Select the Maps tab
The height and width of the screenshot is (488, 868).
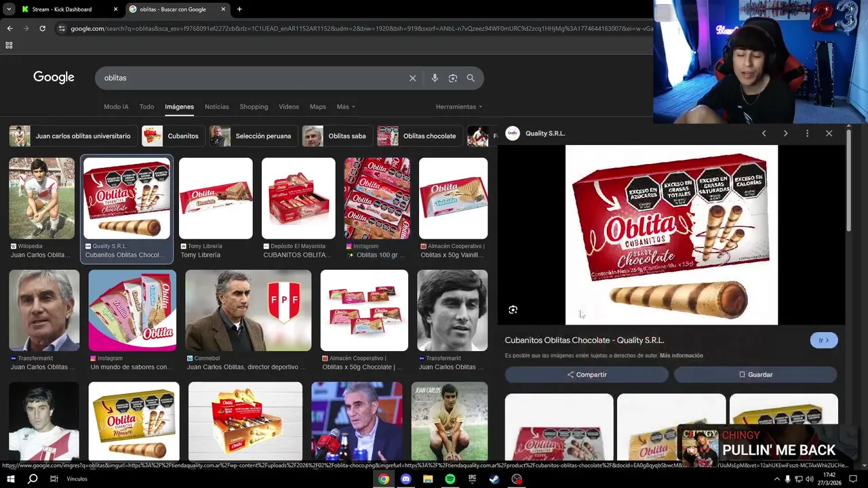point(318,106)
